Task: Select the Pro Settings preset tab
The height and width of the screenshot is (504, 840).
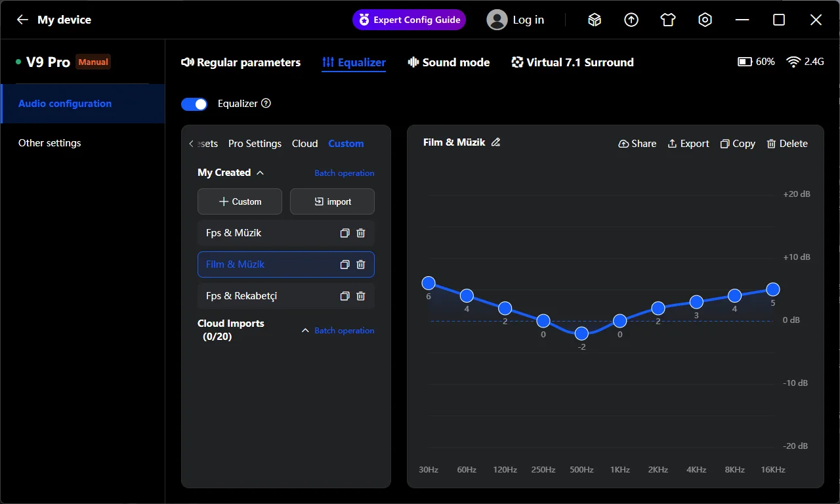Action: (x=255, y=144)
